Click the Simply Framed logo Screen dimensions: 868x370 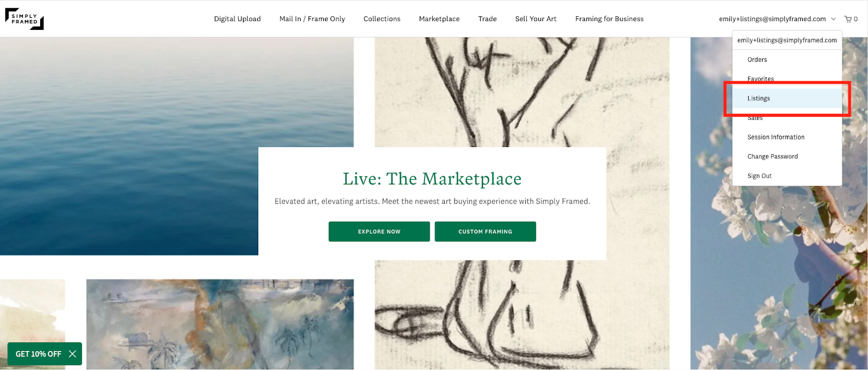point(24,19)
